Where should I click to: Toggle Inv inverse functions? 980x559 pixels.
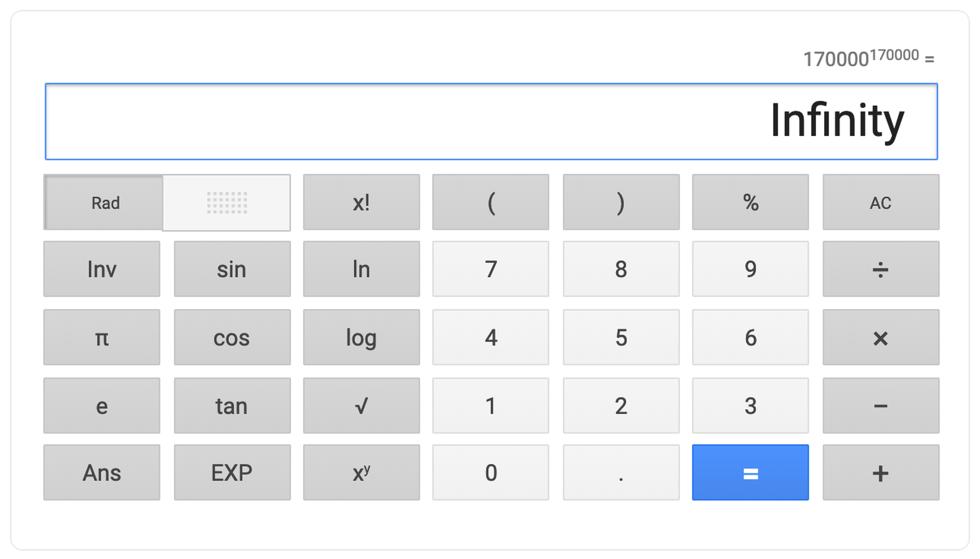coord(102,269)
